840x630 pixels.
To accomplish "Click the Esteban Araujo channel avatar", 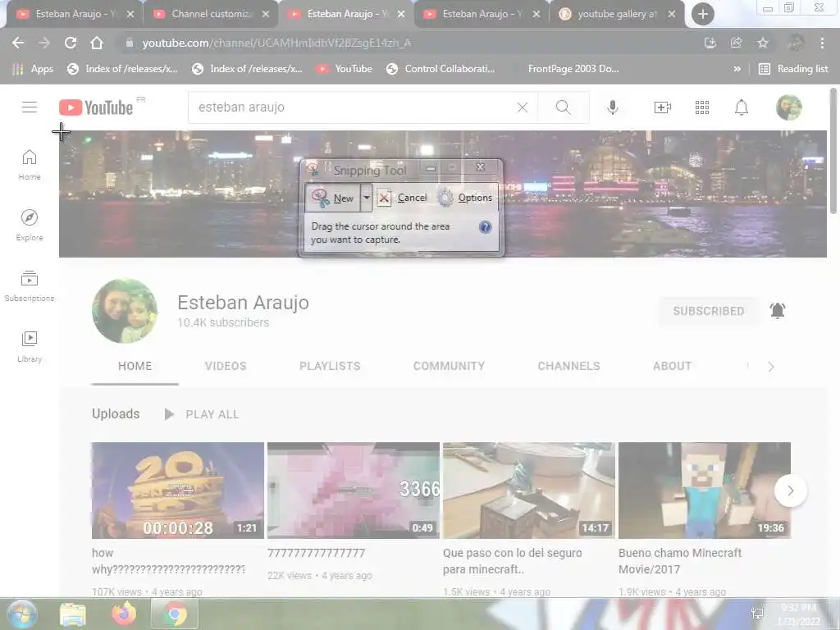I will coord(125,311).
